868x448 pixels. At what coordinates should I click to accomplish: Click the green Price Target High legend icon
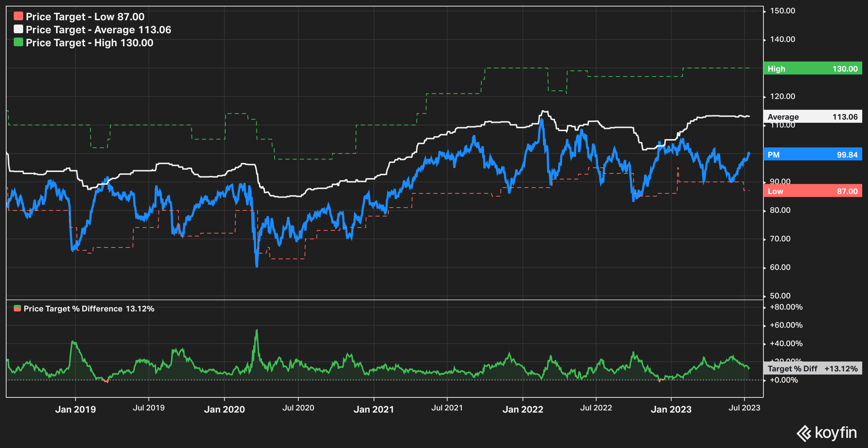click(19, 42)
